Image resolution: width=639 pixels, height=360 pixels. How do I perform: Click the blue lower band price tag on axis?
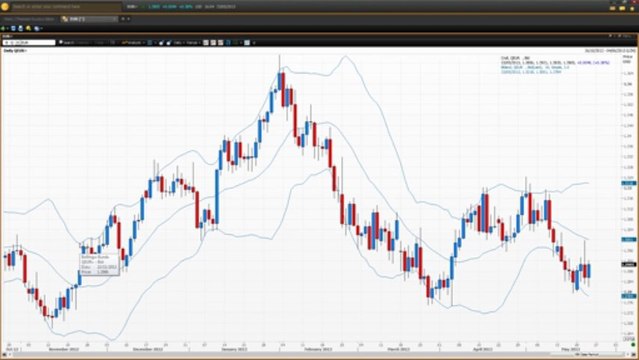(628, 296)
